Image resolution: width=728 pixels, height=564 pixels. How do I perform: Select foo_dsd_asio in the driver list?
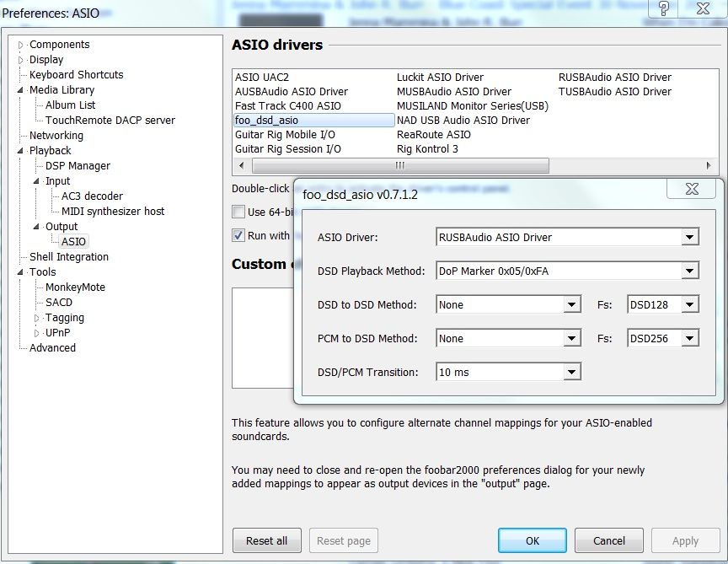pos(314,121)
